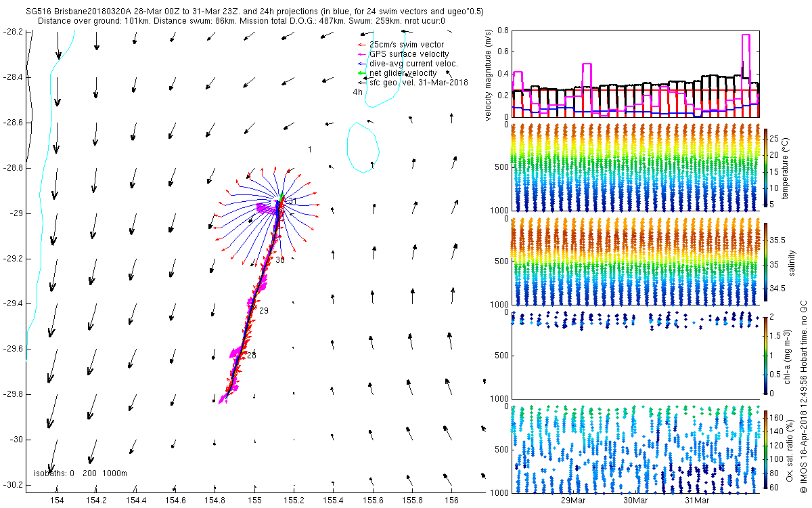Screen dimensions: 812x508
Task: Click the velocity magnitude axis label
Action: point(489,75)
